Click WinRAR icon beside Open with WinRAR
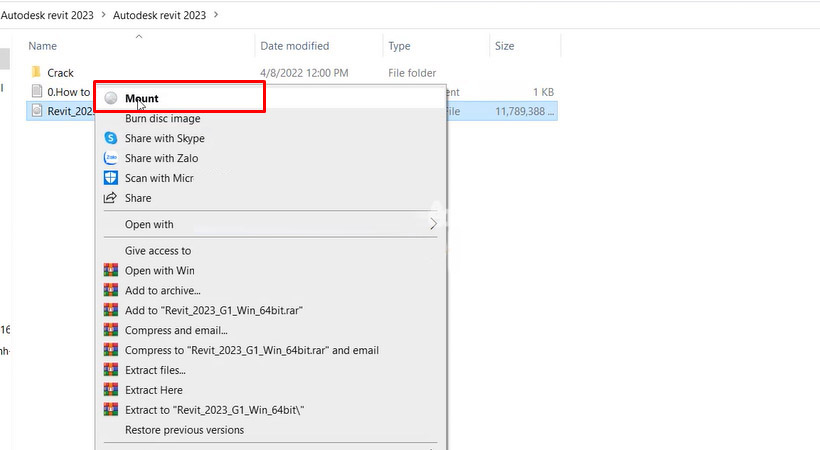 [111, 271]
